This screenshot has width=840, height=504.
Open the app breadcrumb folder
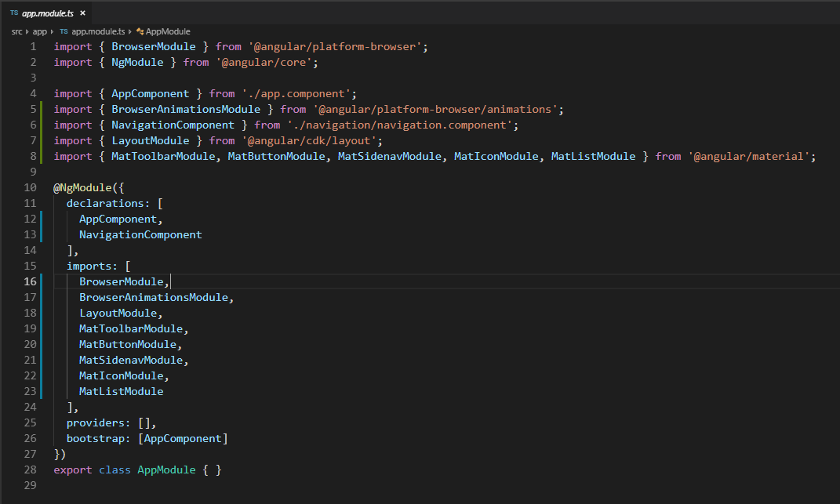click(x=39, y=31)
